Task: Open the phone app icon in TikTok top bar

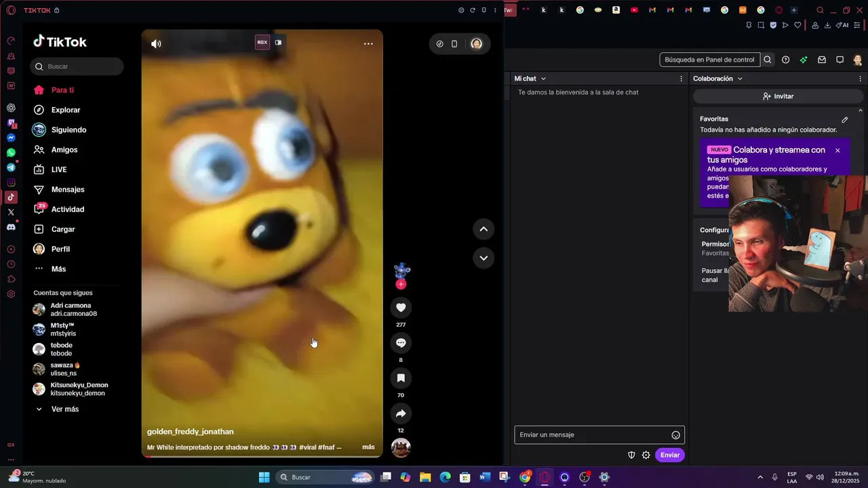Action: 454,43
